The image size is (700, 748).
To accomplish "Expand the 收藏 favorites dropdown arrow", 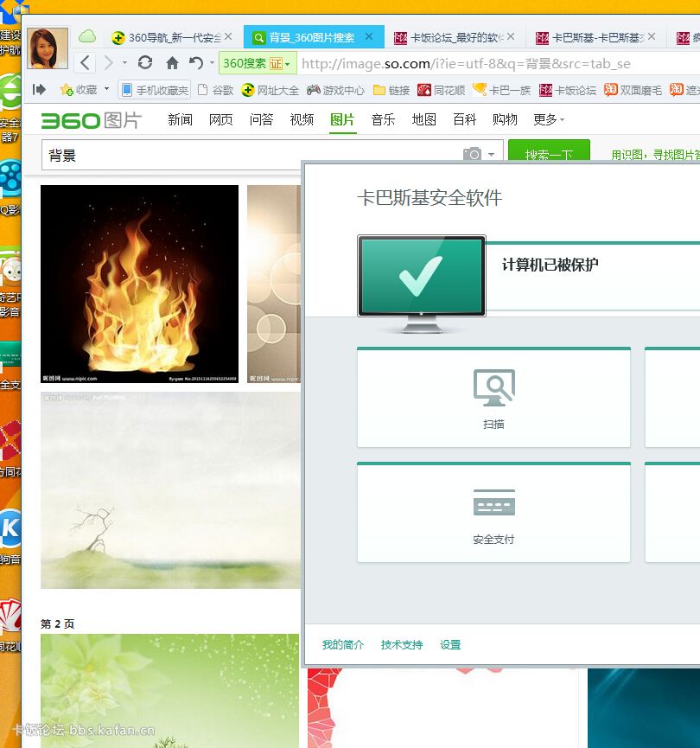I will point(107,89).
